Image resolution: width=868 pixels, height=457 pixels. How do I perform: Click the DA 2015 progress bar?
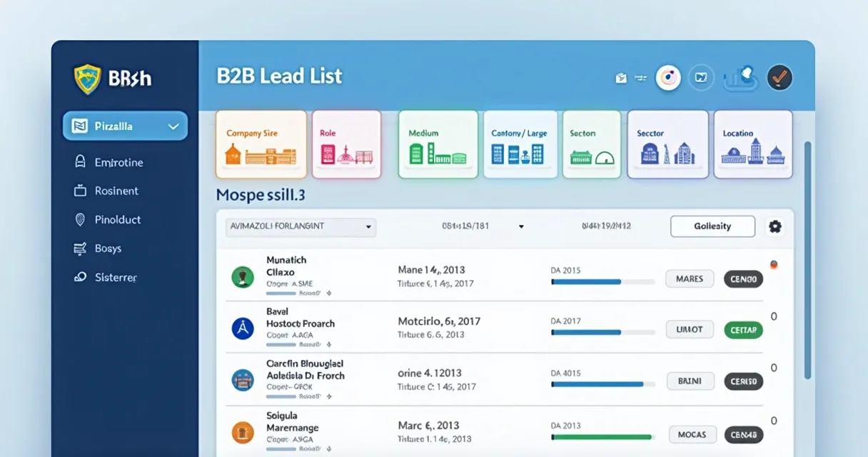click(x=602, y=282)
